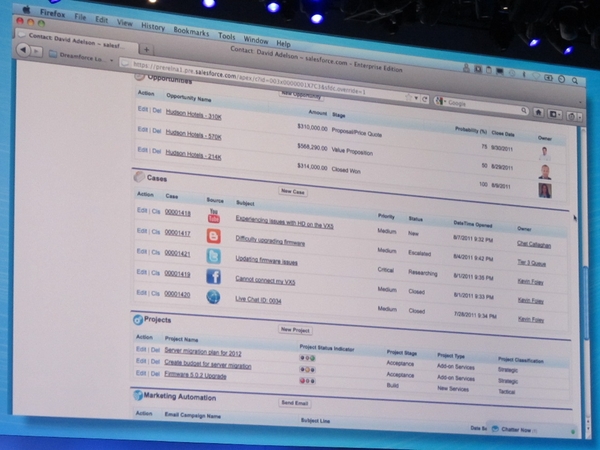Click the search magnifier in Google box
Image resolution: width=600 pixels, height=450 pixels.
523,111
